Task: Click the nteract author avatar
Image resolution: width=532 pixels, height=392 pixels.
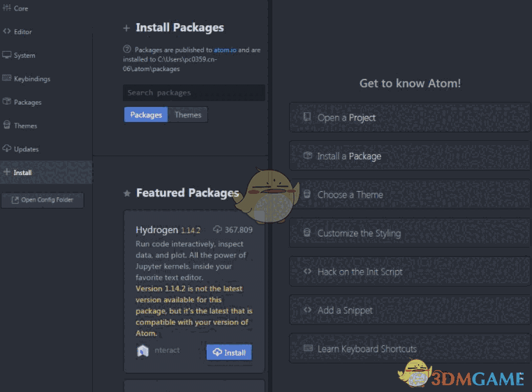Action: point(142,350)
